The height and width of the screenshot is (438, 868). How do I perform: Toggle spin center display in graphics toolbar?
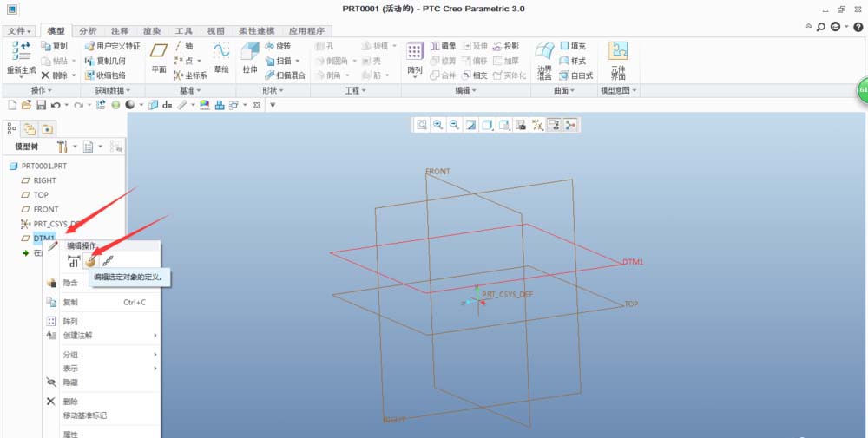click(569, 126)
